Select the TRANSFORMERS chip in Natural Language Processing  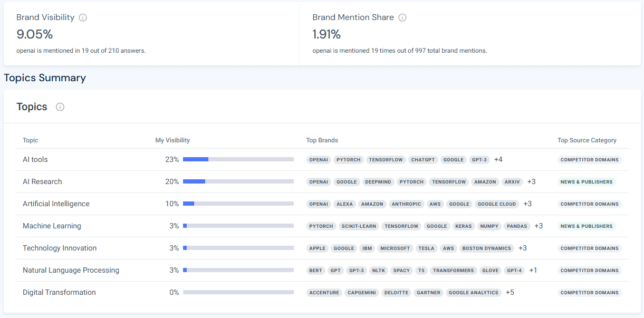click(453, 270)
